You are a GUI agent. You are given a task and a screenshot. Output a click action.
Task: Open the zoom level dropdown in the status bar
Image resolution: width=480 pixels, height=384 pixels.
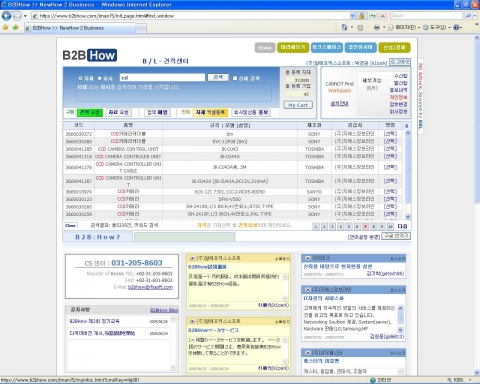(470, 380)
